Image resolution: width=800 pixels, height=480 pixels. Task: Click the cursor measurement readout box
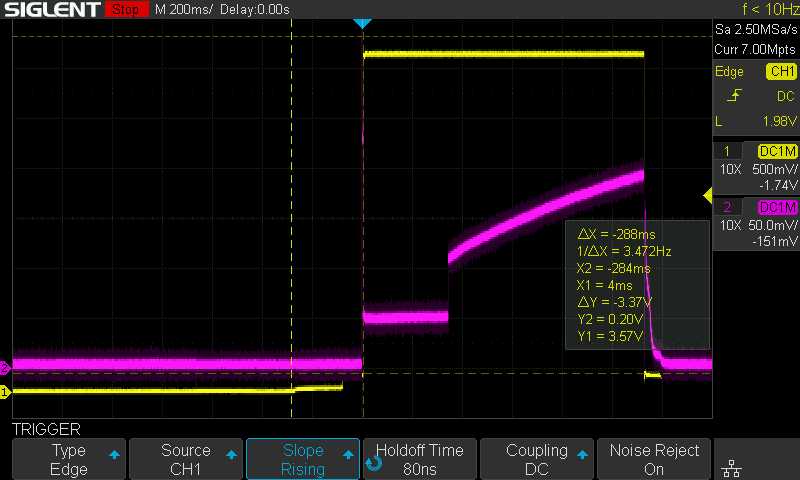click(636, 284)
